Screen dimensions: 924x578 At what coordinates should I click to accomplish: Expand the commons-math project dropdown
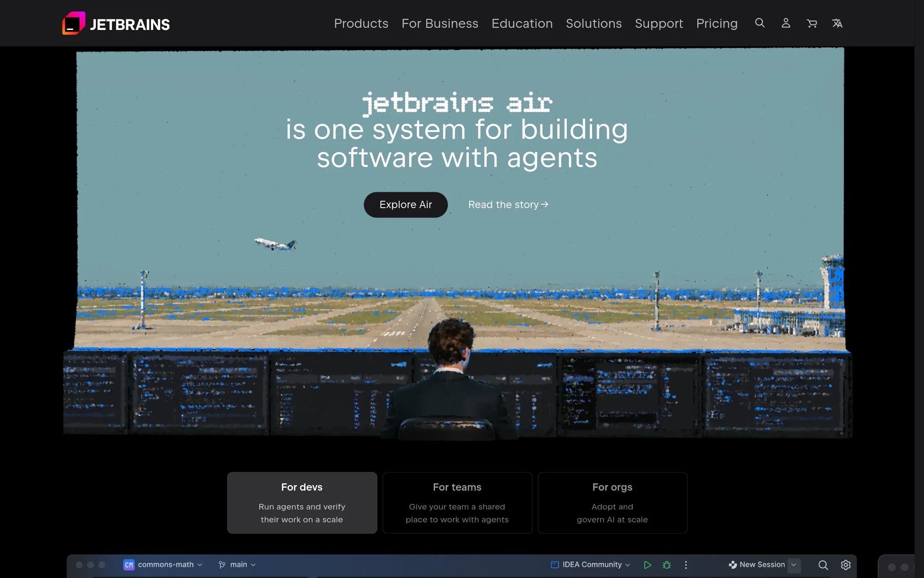tap(170, 565)
